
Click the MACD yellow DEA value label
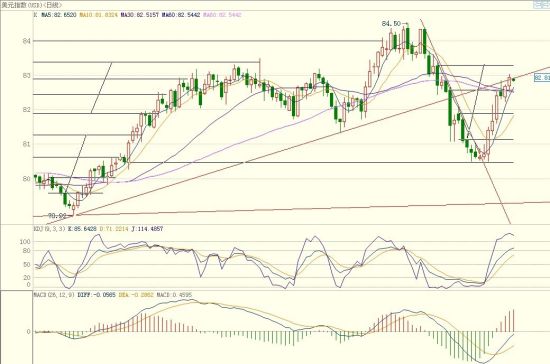click(x=136, y=295)
